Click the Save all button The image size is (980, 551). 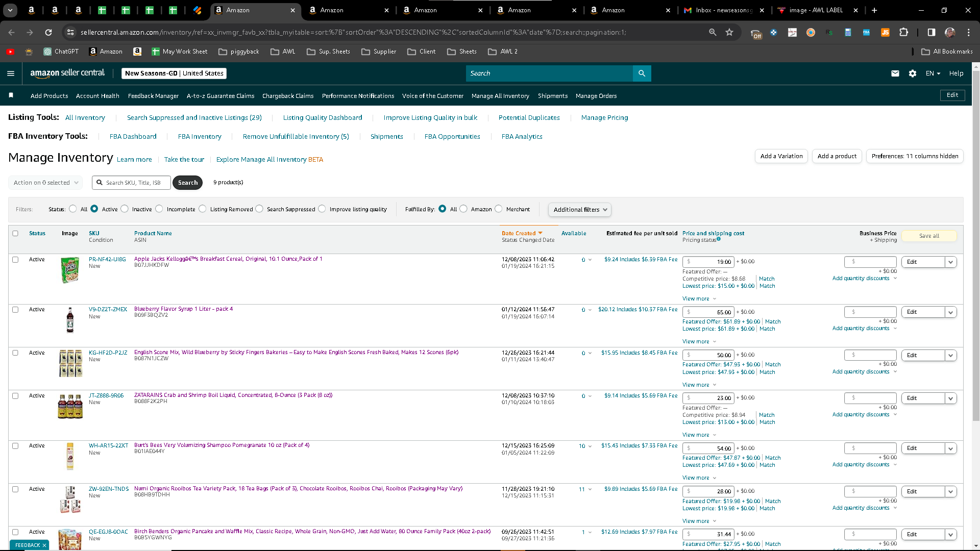point(929,236)
